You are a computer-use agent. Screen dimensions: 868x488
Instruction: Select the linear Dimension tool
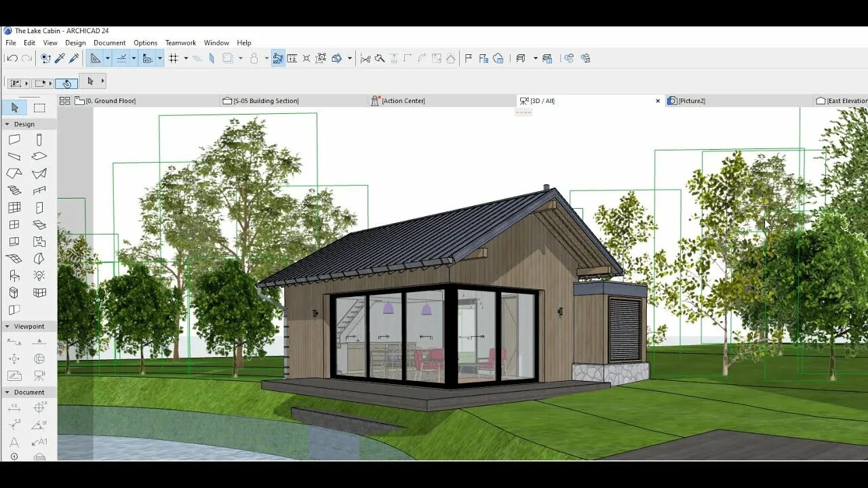pyautogui.click(x=14, y=408)
